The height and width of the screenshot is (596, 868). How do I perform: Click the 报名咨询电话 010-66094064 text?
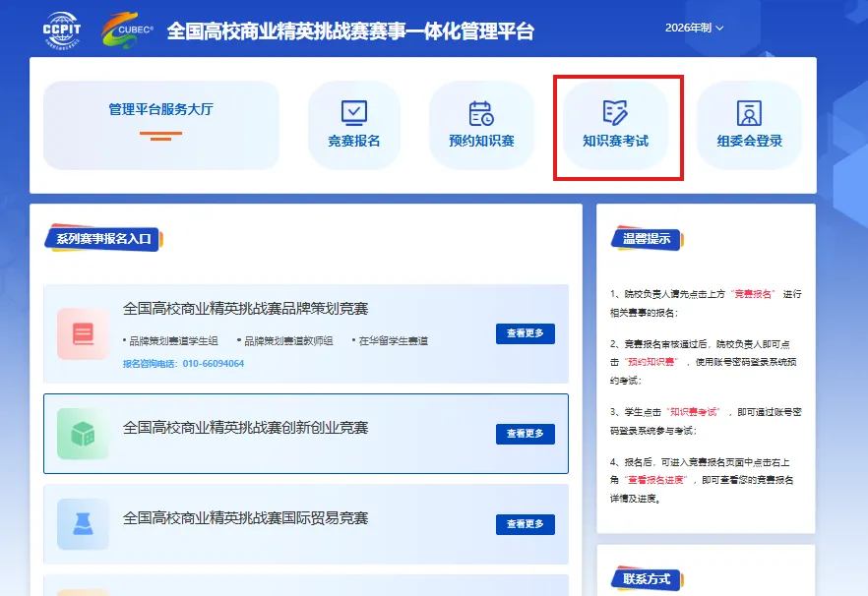point(183,364)
